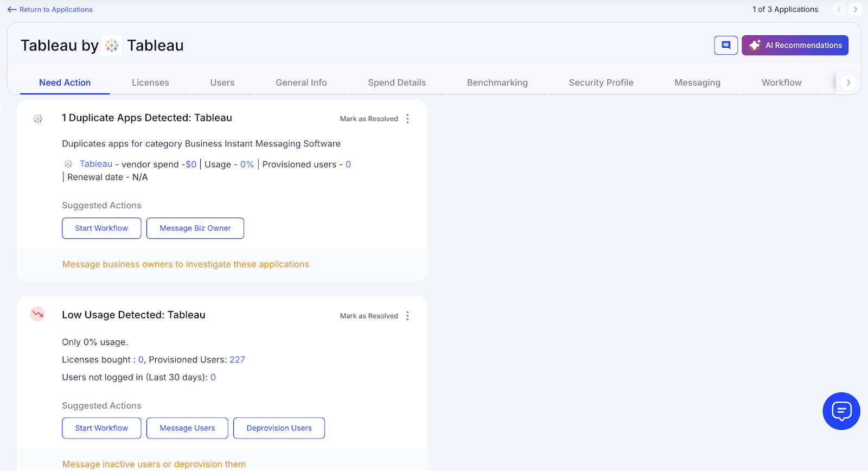Click the Licenses bought 0 value
The height and width of the screenshot is (471, 868).
click(141, 360)
